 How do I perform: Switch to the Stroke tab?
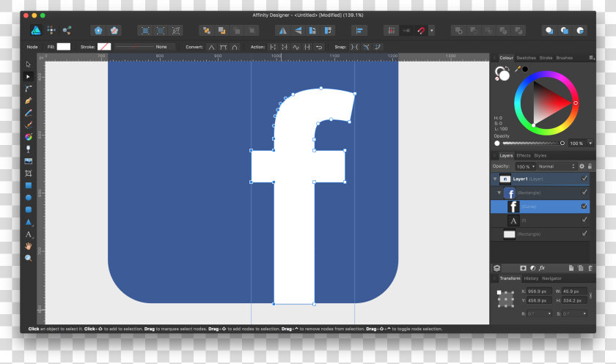point(546,58)
